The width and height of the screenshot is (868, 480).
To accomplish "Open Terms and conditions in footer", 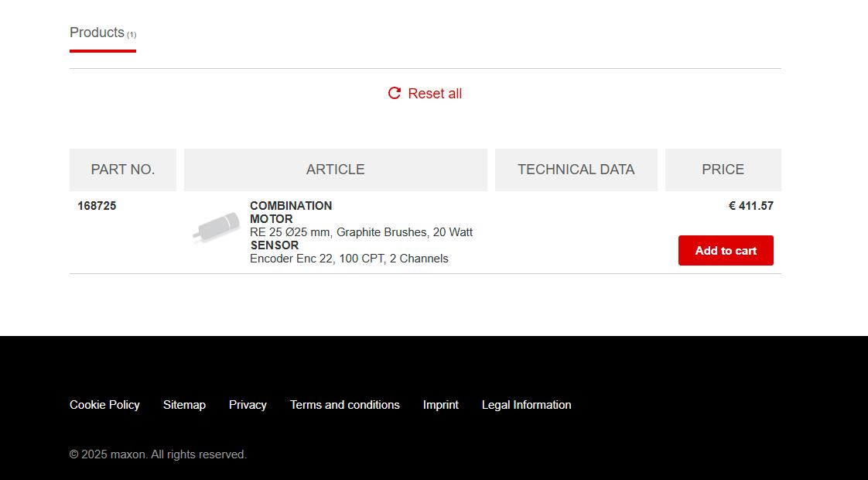I will tap(345, 405).
